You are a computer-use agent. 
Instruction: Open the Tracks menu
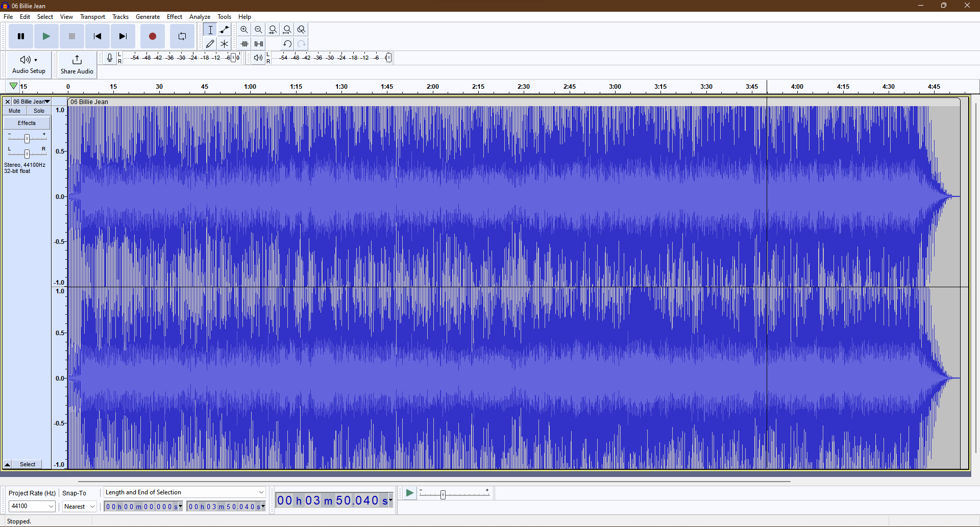(x=120, y=17)
